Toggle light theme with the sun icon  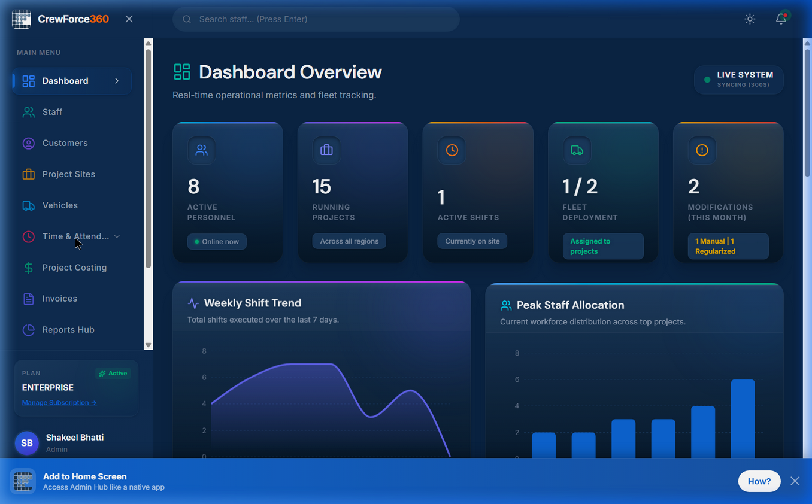tap(750, 19)
